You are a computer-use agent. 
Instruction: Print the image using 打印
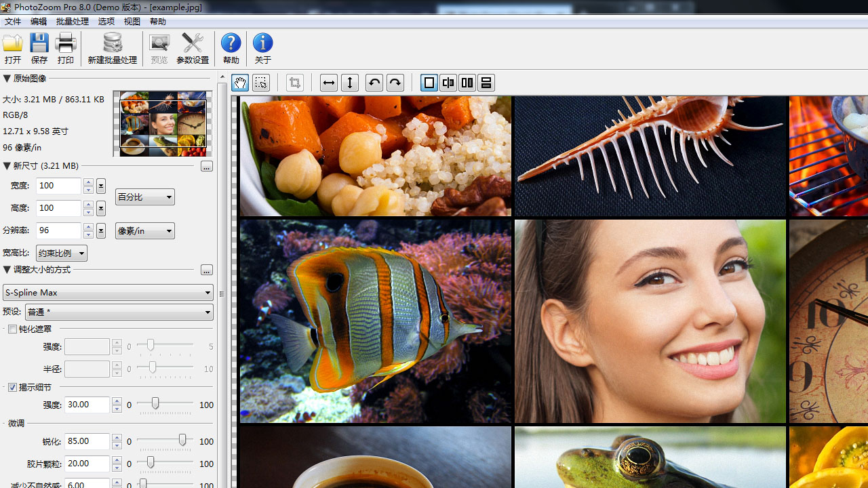pos(65,47)
